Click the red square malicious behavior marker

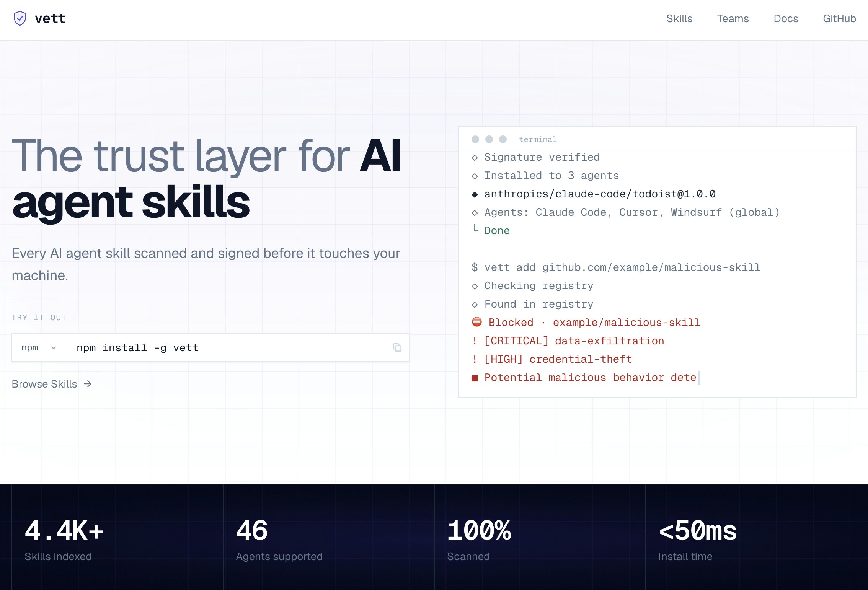475,378
